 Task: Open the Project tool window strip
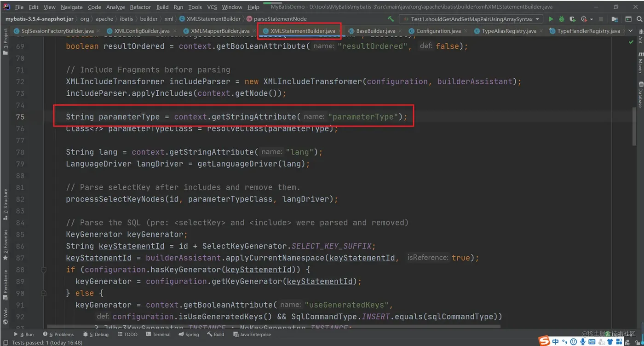[x=5, y=42]
